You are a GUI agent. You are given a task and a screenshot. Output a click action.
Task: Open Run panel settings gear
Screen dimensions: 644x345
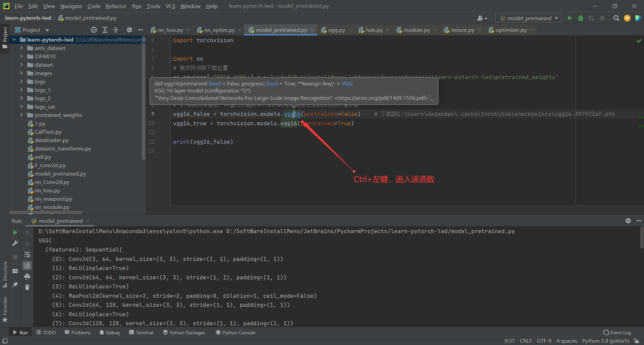[628, 221]
